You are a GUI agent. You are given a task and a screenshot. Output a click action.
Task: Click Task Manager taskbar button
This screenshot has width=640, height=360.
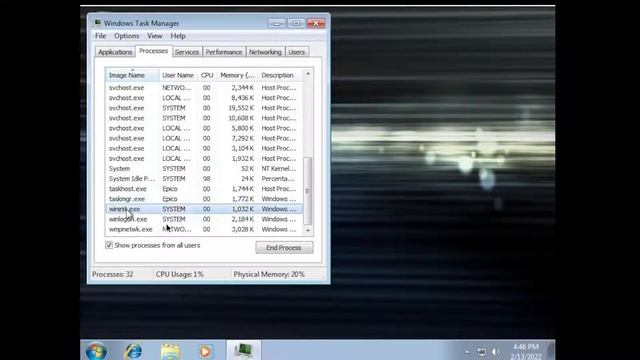point(243,350)
